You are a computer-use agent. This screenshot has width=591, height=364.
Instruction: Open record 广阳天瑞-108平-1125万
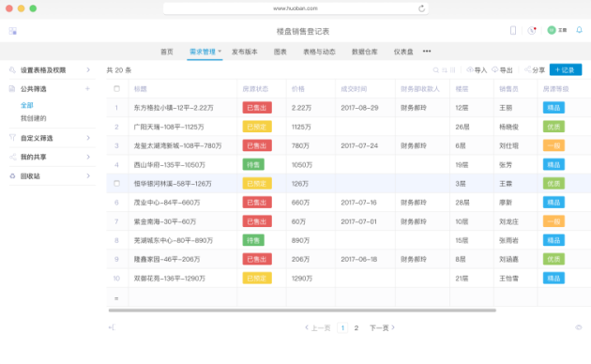point(169,127)
